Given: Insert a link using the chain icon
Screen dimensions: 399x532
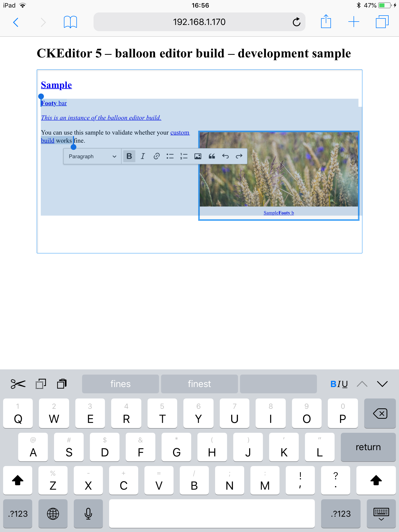Looking at the screenshot, I should point(156,156).
